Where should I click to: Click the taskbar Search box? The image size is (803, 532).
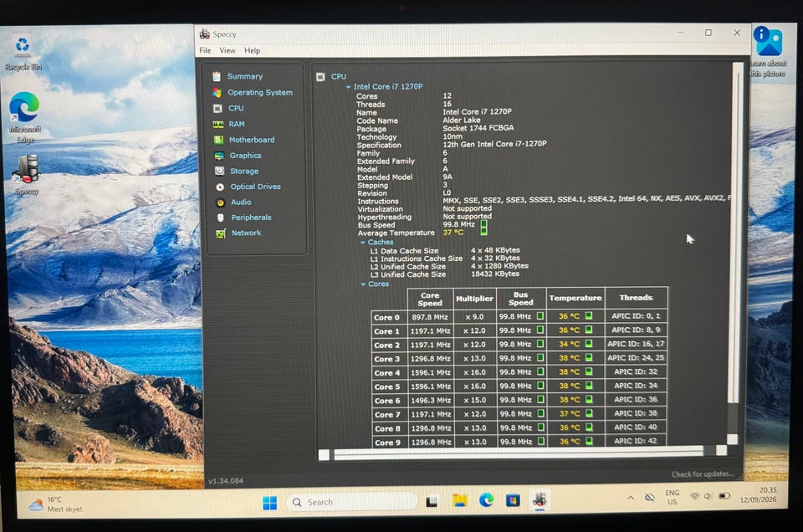click(x=352, y=502)
